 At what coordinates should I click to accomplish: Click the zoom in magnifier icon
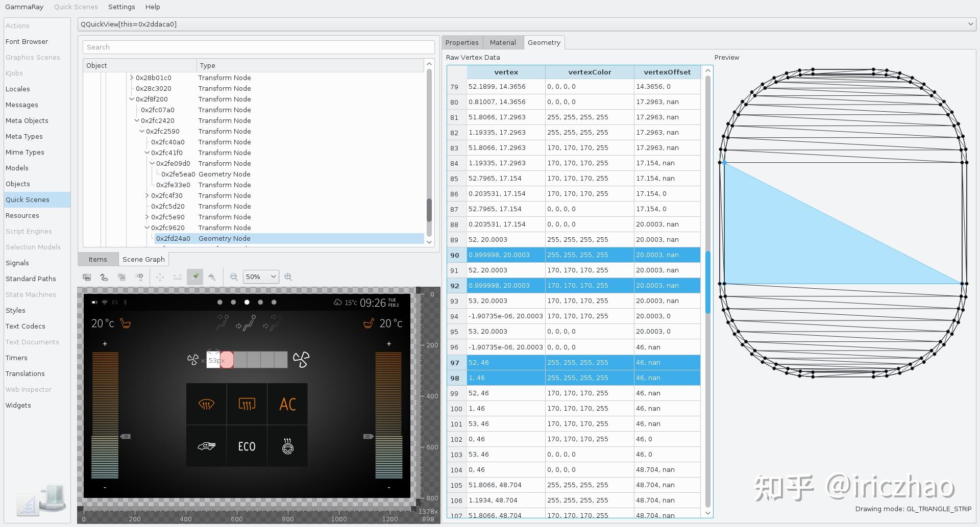[288, 277]
